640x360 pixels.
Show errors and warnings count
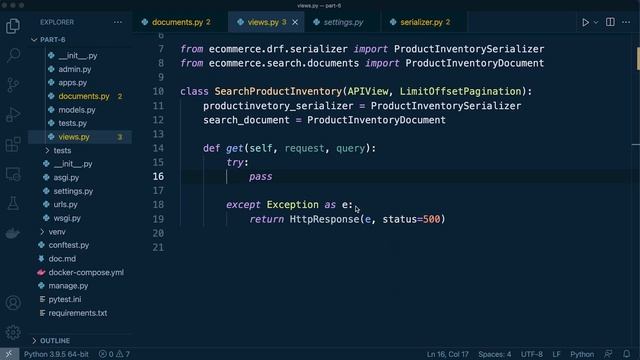(x=114, y=354)
